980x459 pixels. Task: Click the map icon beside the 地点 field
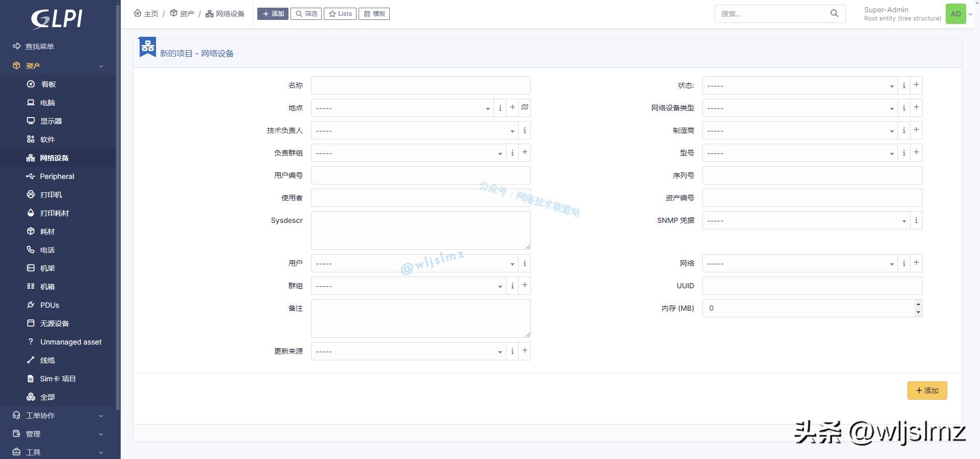(x=525, y=107)
